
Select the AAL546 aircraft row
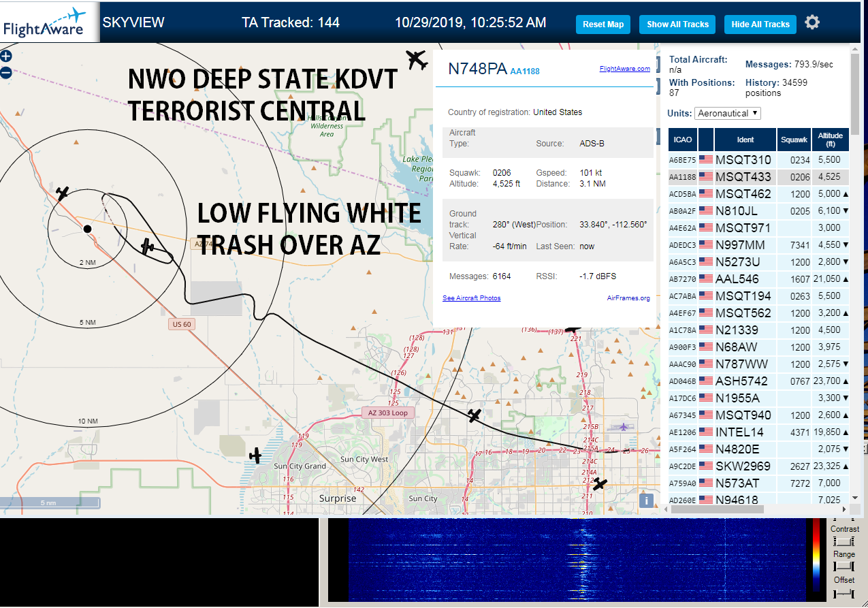pyautogui.click(x=758, y=279)
